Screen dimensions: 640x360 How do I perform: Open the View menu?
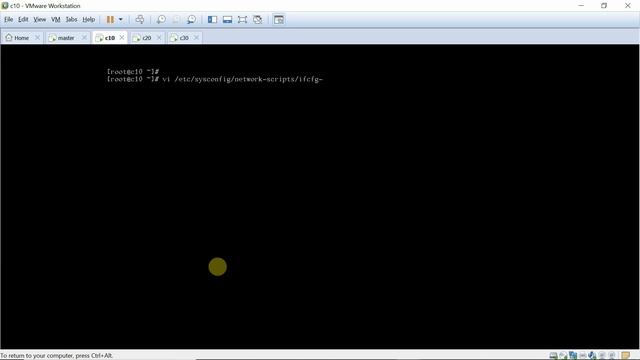point(40,19)
